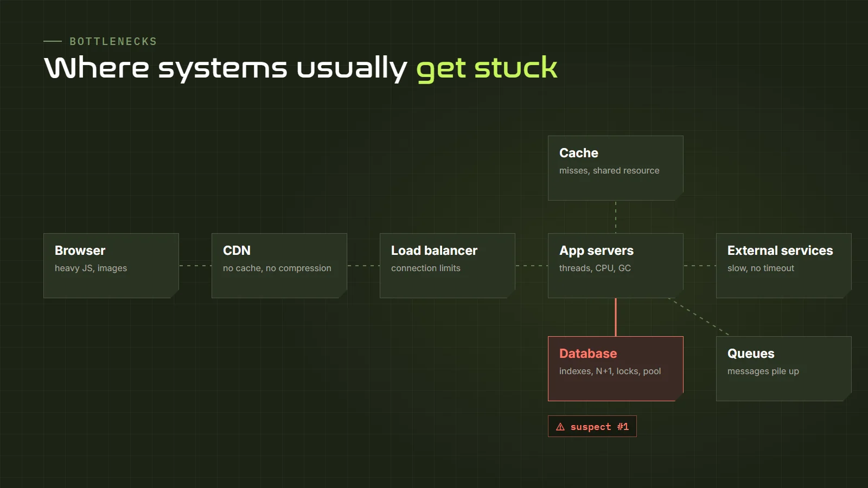Click the warning triangle icon beside suspect #1

560,427
